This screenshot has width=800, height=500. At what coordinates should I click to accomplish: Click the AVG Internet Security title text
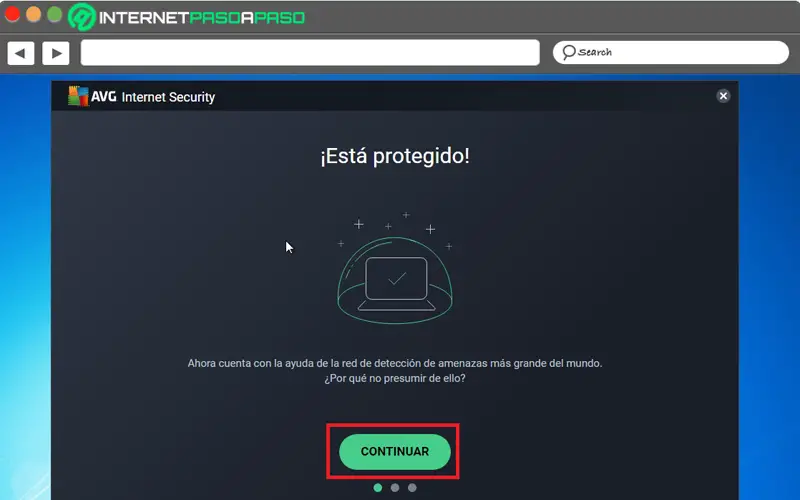(153, 97)
